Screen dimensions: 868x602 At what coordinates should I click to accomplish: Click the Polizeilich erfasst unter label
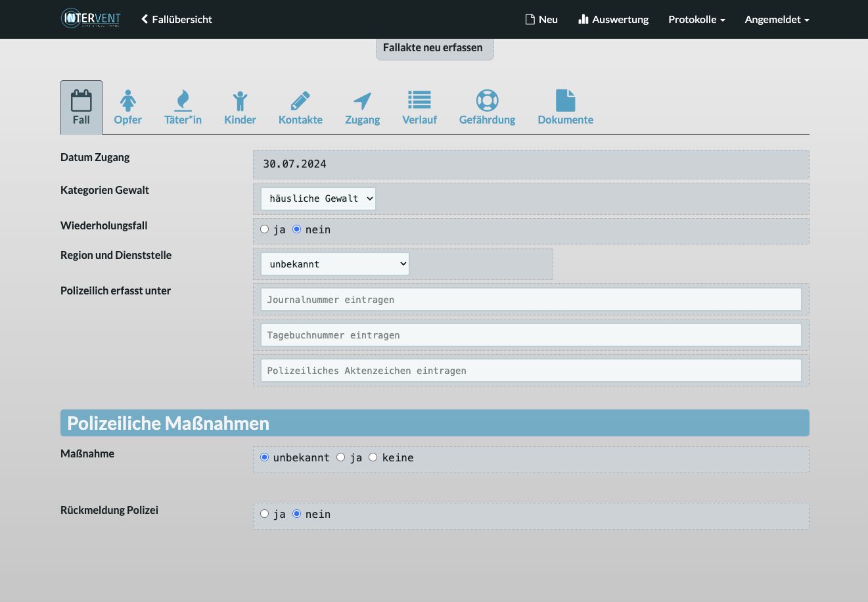tap(116, 290)
